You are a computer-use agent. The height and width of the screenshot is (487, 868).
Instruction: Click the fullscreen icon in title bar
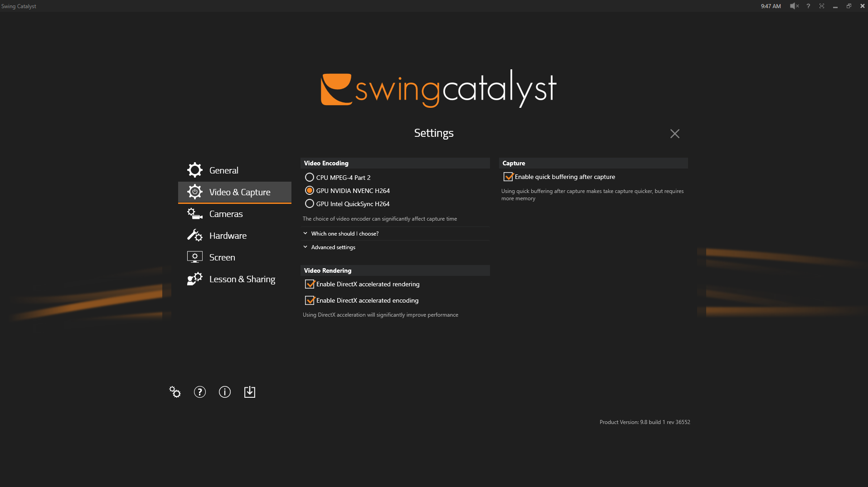[822, 6]
